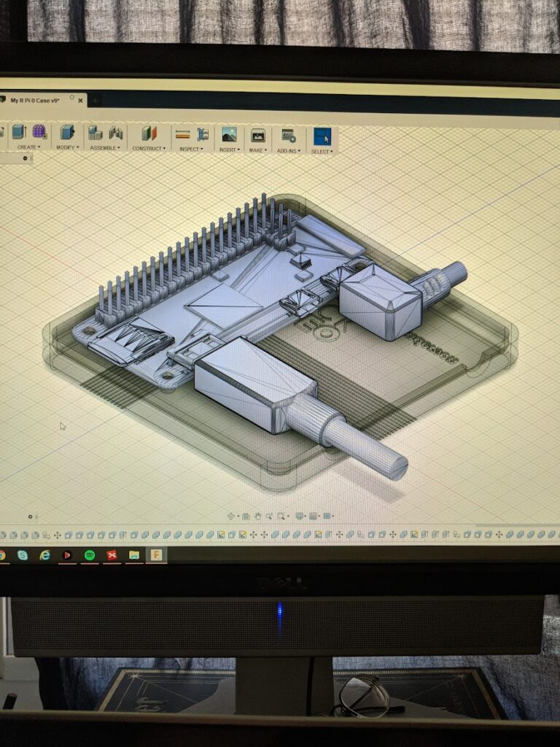
Task: Open Display Settings monitor icon in navigation bar
Action: 300,516
